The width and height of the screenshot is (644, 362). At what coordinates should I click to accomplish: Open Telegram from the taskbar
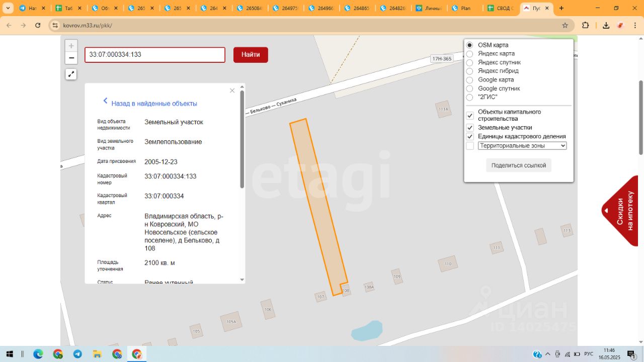pyautogui.click(x=77, y=354)
